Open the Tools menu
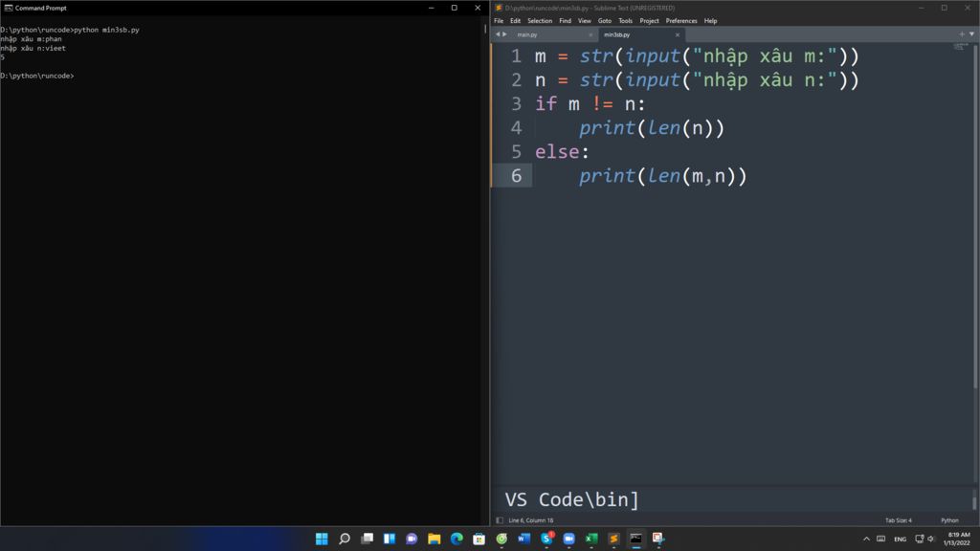The width and height of the screenshot is (980, 551). 625,21
